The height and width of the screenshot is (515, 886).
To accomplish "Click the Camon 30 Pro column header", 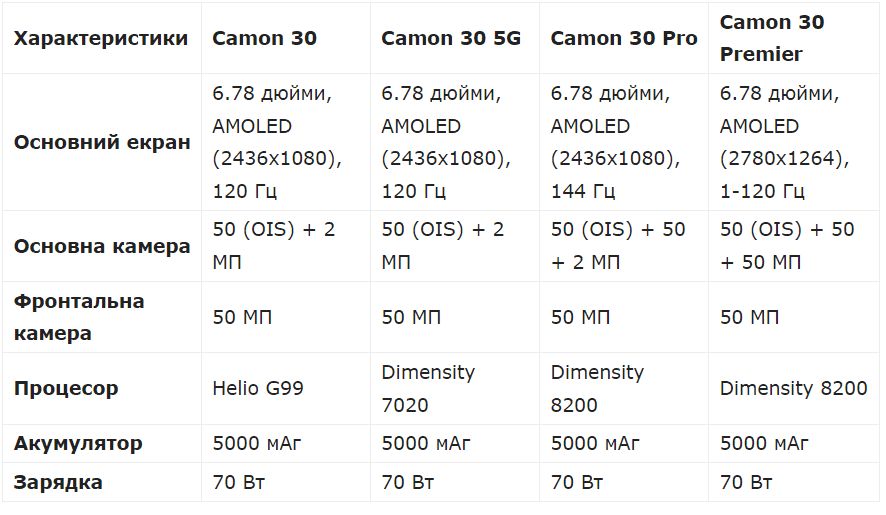I will pos(624,39).
